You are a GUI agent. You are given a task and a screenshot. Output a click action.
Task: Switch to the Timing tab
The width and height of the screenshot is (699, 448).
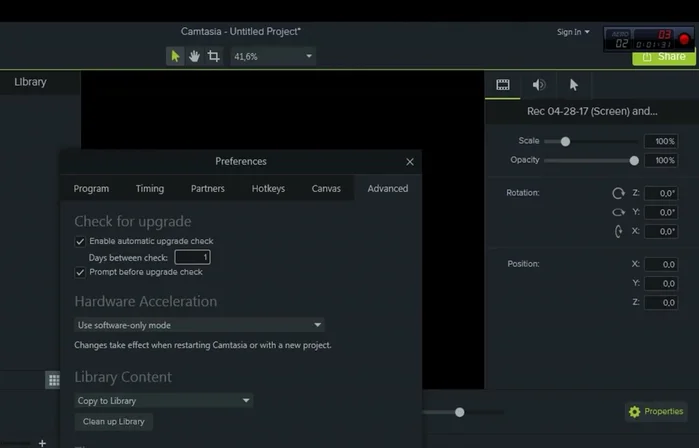pyautogui.click(x=150, y=189)
